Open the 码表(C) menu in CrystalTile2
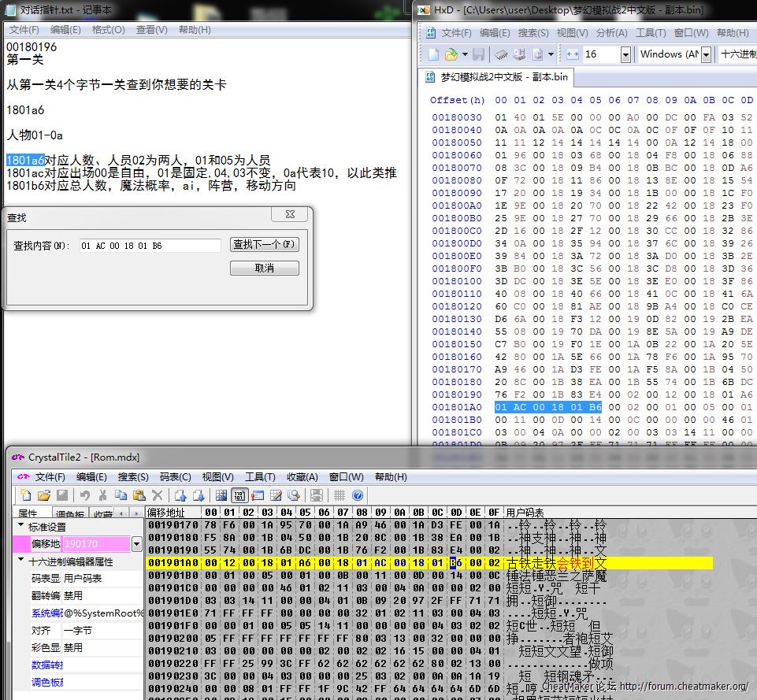 coord(175,476)
